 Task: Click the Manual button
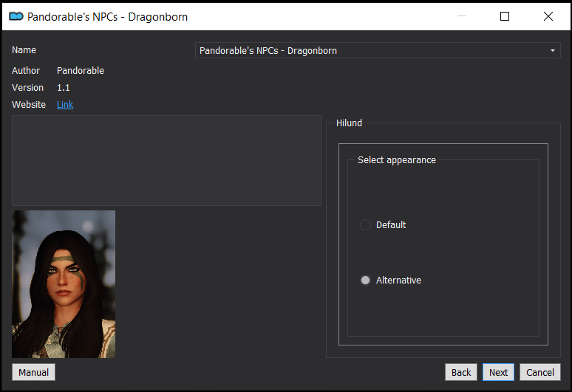tap(33, 372)
